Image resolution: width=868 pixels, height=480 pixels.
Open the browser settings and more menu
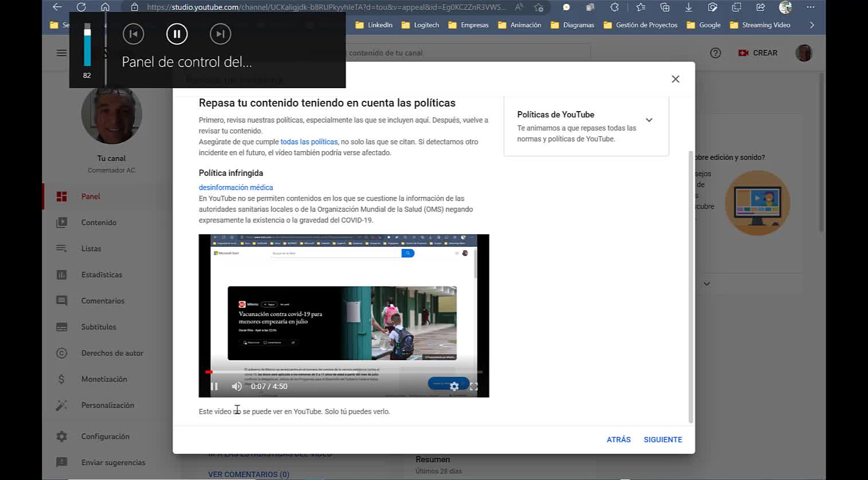(x=810, y=7)
